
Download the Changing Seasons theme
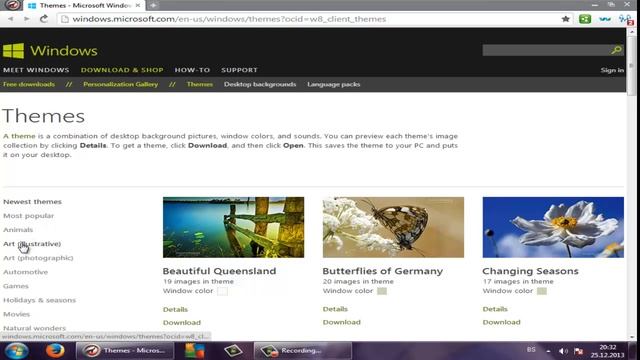(501, 322)
